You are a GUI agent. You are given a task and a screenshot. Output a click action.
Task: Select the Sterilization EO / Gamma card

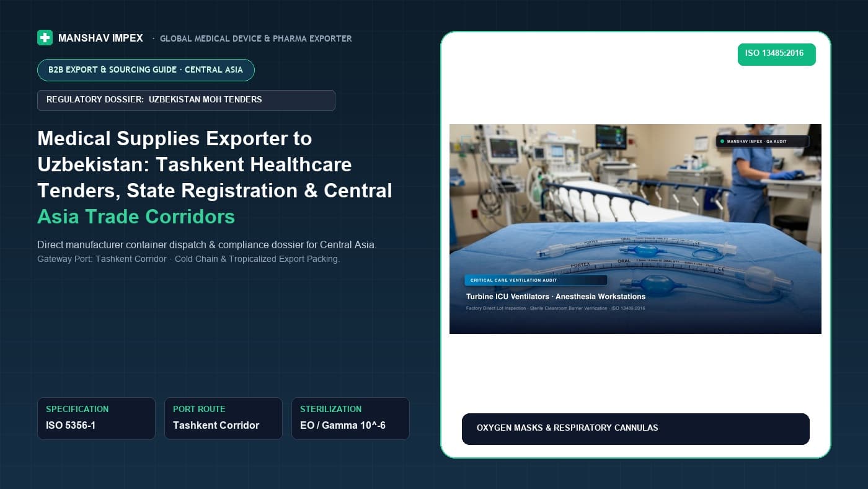point(350,418)
